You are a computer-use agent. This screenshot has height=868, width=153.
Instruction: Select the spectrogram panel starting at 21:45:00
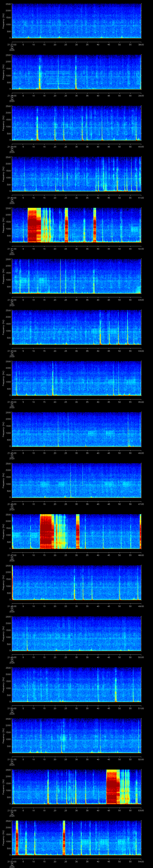point(77,429)
